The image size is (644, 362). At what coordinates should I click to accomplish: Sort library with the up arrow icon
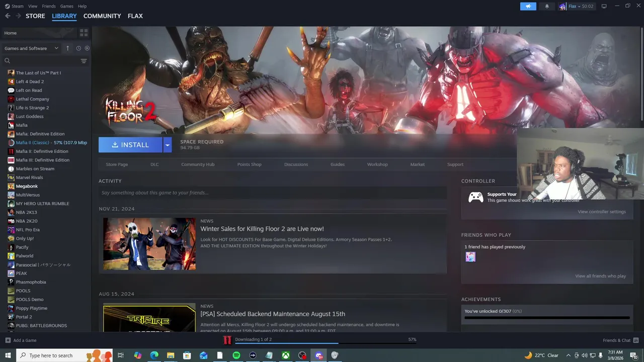(68, 48)
